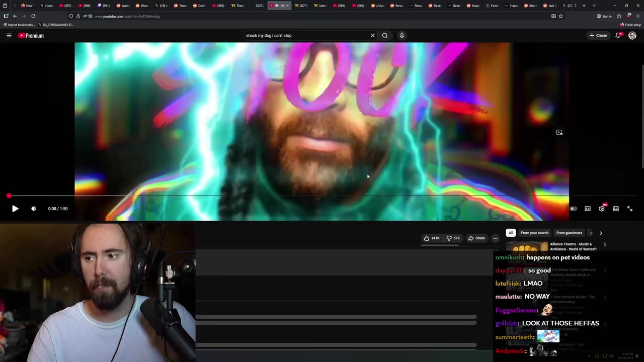Expand the tab list dropdown arrow
Viewport: 644px width, 362px height.
[594, 6]
